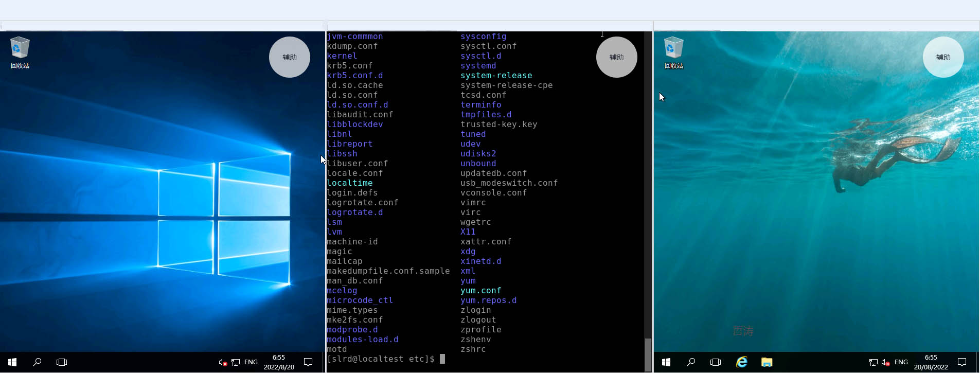Click zprofile entry in terminal
The width and height of the screenshot is (980, 373).
481,330
